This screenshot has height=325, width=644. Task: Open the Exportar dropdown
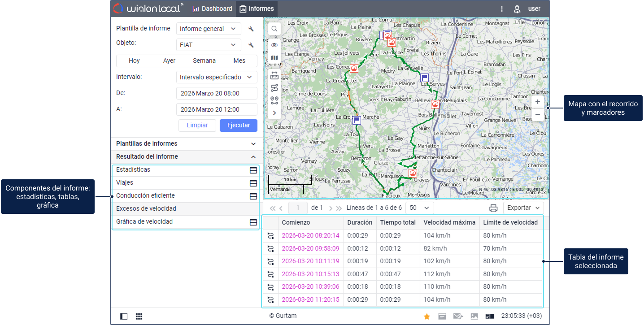click(523, 208)
